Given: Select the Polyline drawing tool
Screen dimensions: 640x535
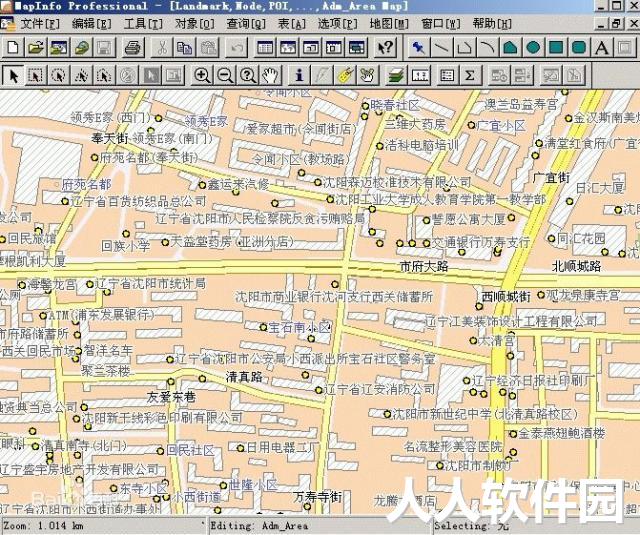Looking at the screenshot, I should 464,47.
